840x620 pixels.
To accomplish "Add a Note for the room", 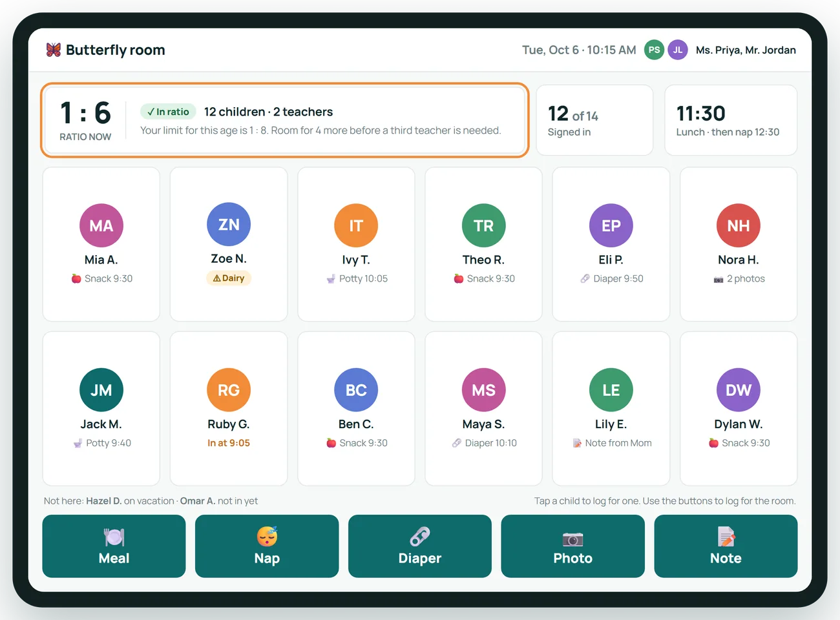I will tap(726, 546).
